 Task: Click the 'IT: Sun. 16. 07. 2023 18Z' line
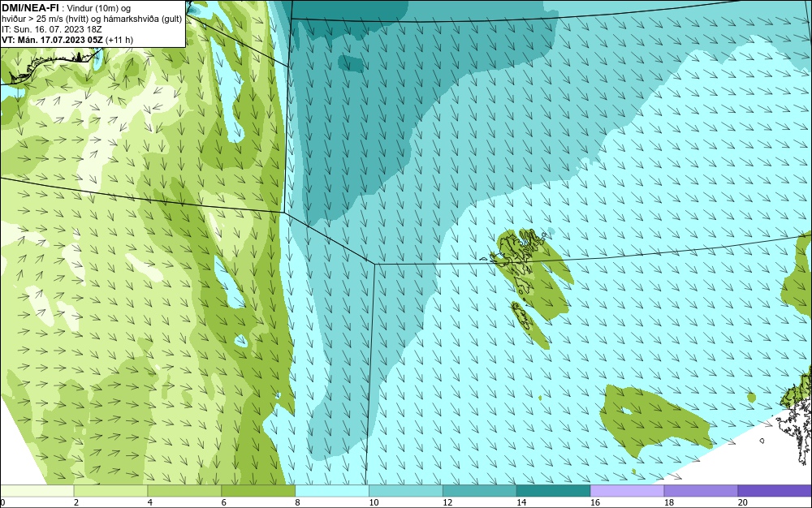pos(52,29)
